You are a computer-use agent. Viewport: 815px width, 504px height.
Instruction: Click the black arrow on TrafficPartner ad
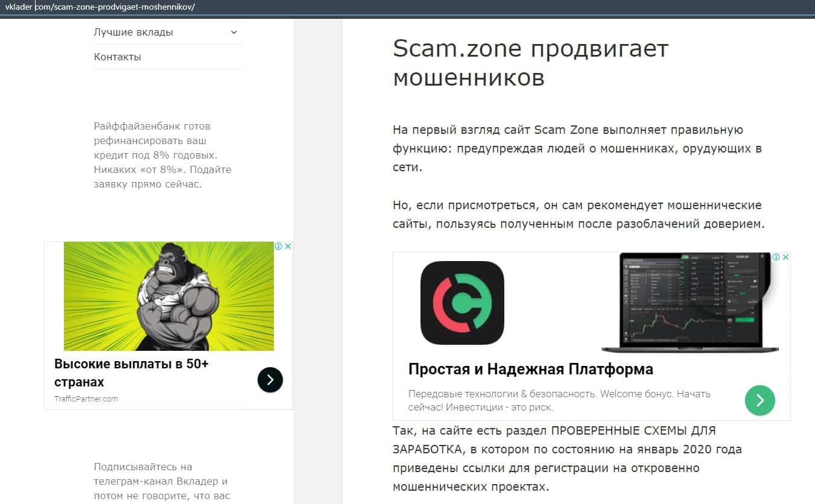pyautogui.click(x=270, y=380)
